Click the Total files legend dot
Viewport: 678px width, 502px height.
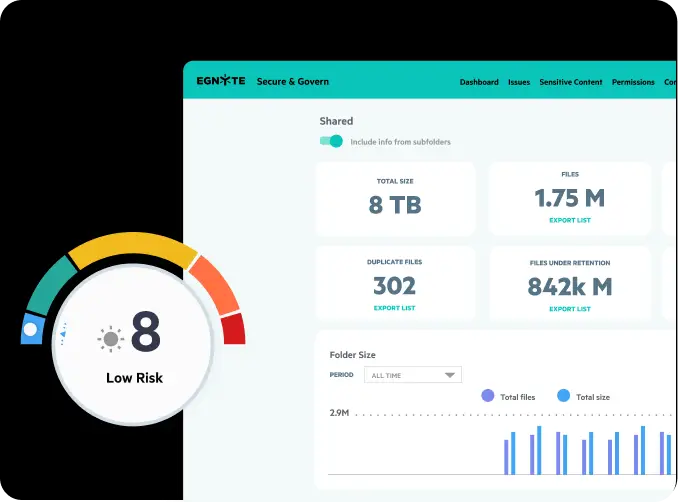[x=488, y=396]
